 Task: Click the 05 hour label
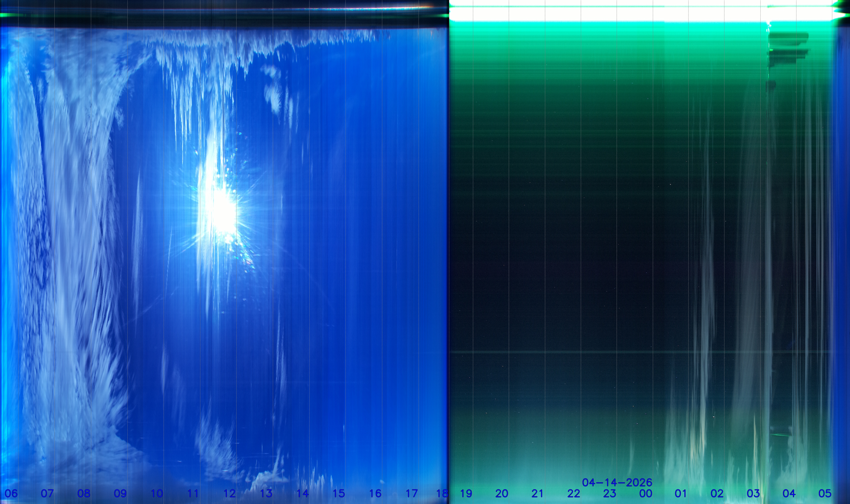(x=824, y=493)
